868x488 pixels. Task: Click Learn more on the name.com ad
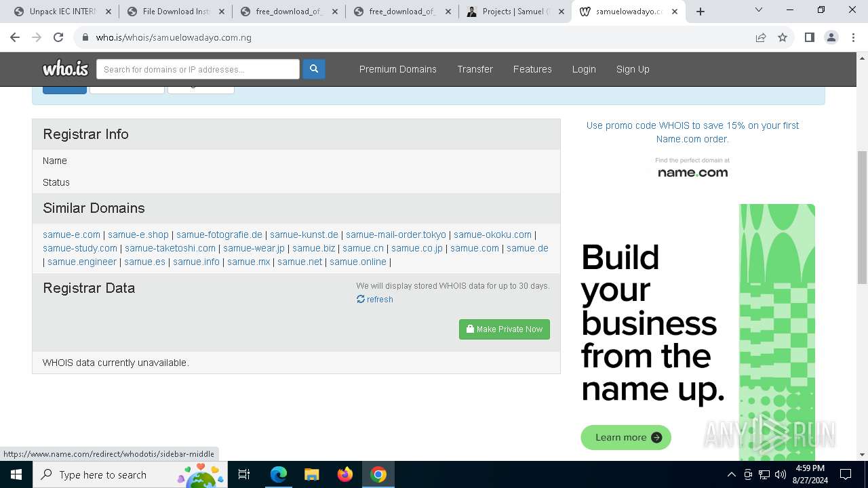[626, 438]
